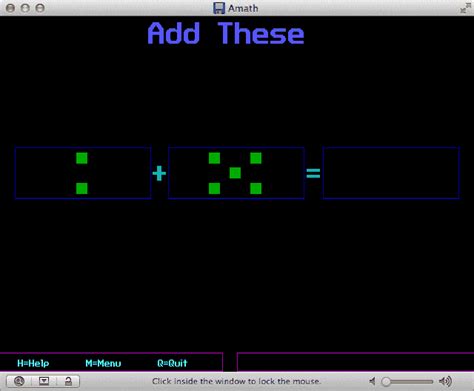Click the zoom magnifier icon in bottom toolbar
Viewport: 474px width, 391px height.
pyautogui.click(x=19, y=381)
